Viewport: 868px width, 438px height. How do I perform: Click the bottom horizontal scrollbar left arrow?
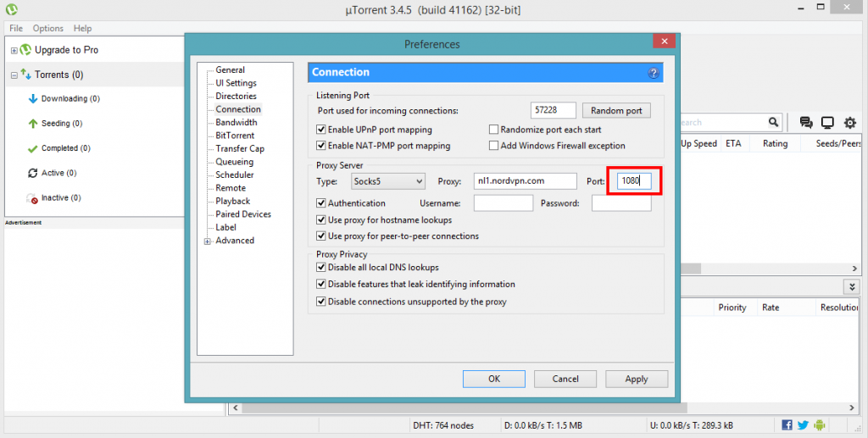tap(236, 408)
